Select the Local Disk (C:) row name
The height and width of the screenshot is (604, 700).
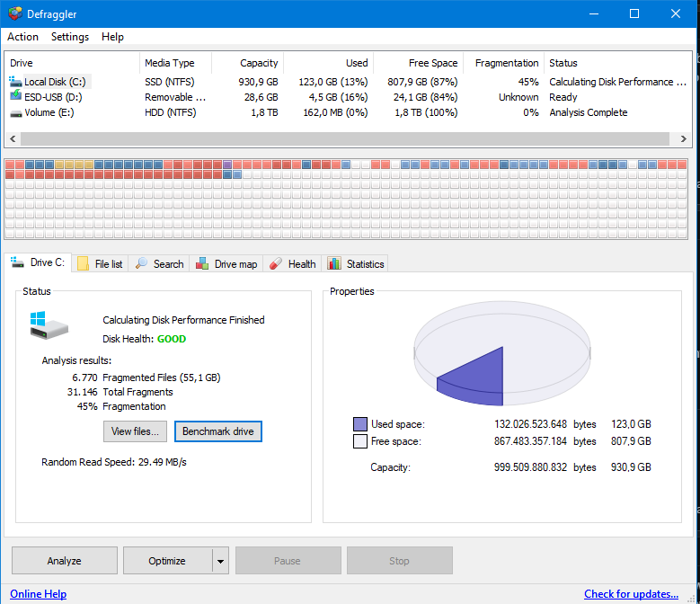tap(55, 82)
